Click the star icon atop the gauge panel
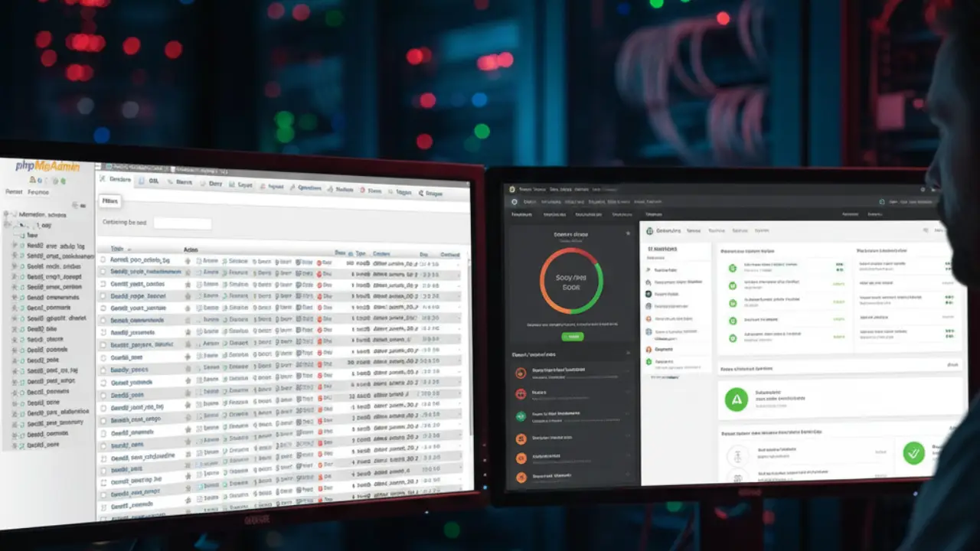The width and height of the screenshot is (980, 551). 628,233
